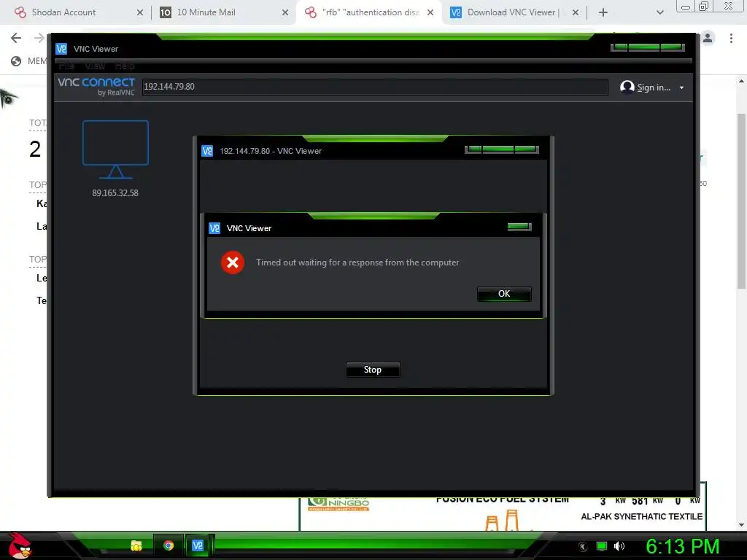Screen dimensions: 747x560
Task: Click OK in the timeout error dialog
Action: [504, 294]
